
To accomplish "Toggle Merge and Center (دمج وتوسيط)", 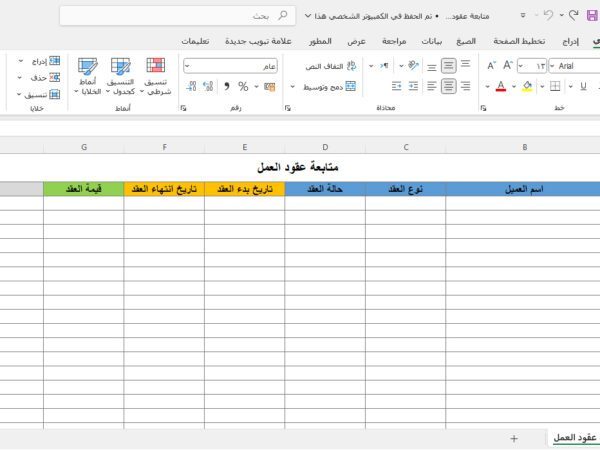I will click(x=329, y=86).
